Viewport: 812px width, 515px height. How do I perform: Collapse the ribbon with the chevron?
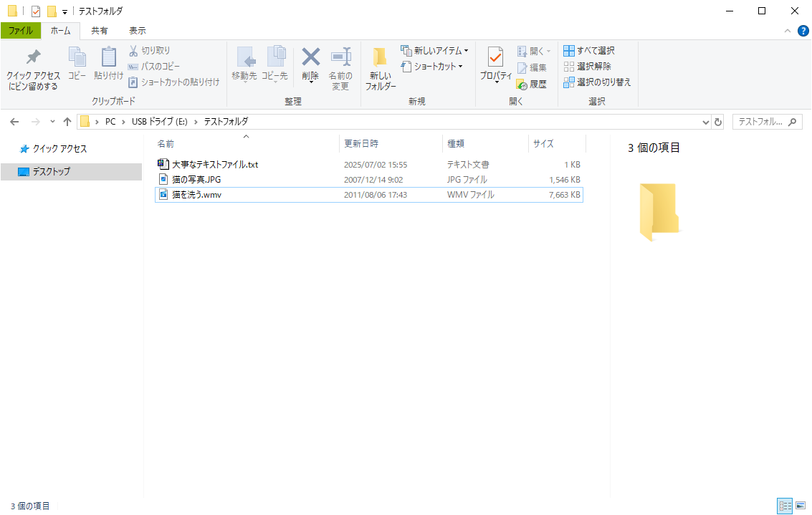click(787, 31)
